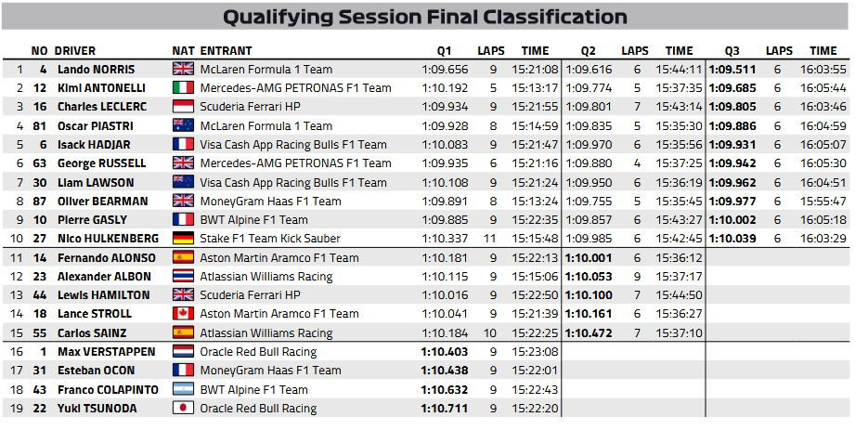Click the Thai flag next to Alexander Albon

(x=182, y=277)
